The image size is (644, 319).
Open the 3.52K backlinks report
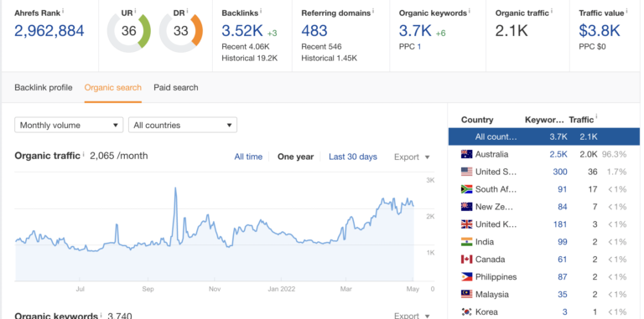coord(241,31)
